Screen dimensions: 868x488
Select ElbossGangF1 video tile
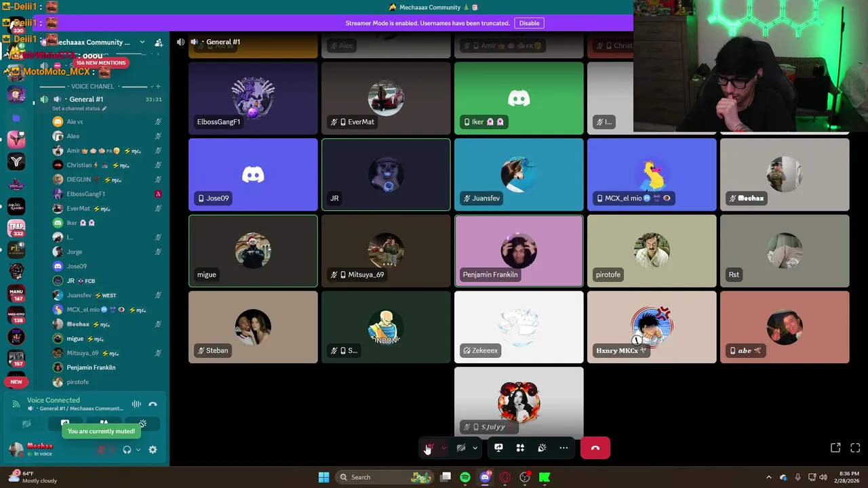pyautogui.click(x=253, y=98)
